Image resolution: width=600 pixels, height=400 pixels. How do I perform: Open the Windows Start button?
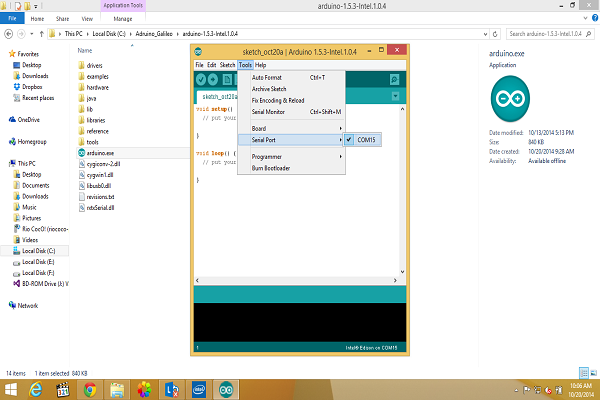[x=10, y=390]
